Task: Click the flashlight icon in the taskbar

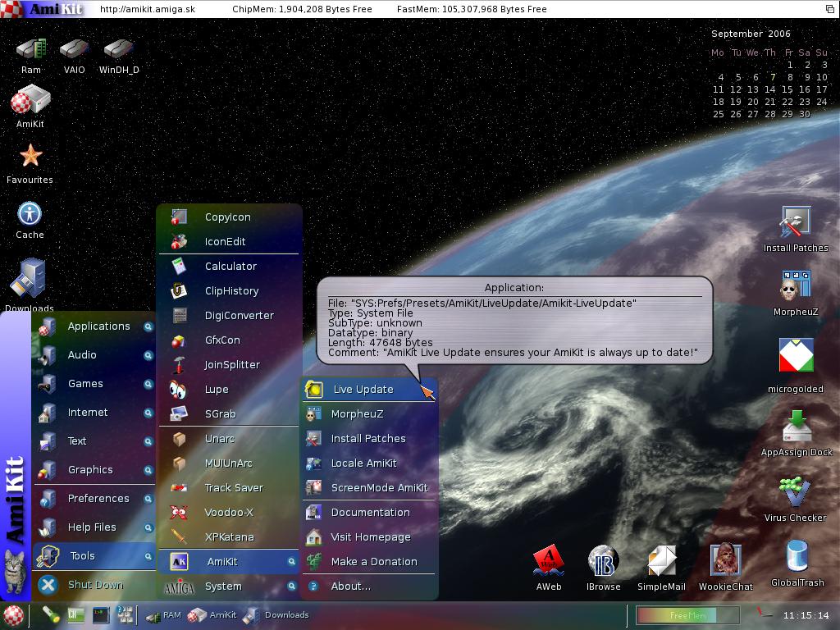Action: pyautogui.click(x=51, y=614)
